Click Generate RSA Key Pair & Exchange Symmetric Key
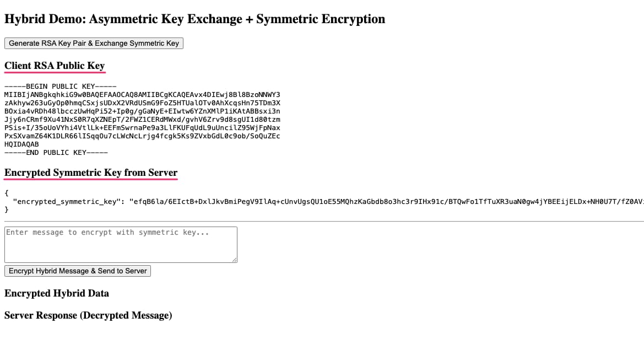Viewport: 644px width, 339px height. coord(94,43)
